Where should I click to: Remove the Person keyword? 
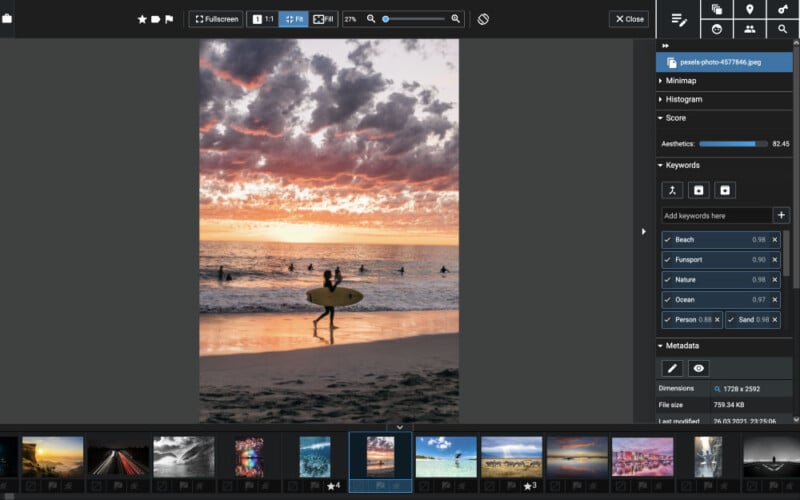(717, 320)
